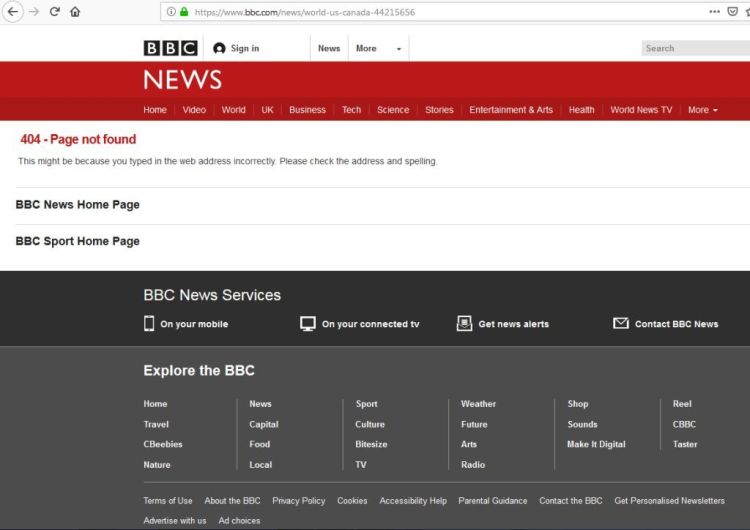Click the news alerts icon
Viewport: 750px width, 530px height.
(464, 324)
